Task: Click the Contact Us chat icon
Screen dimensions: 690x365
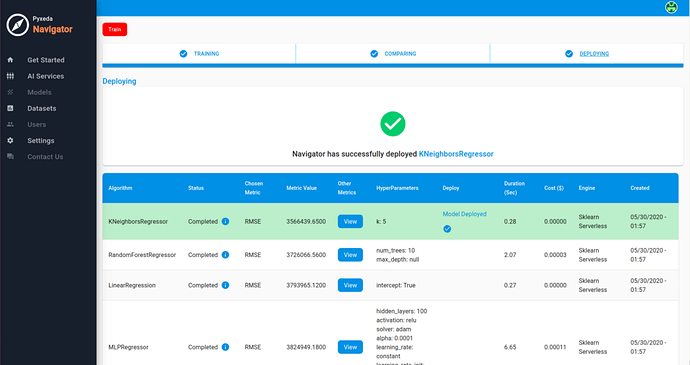Action: [x=10, y=157]
